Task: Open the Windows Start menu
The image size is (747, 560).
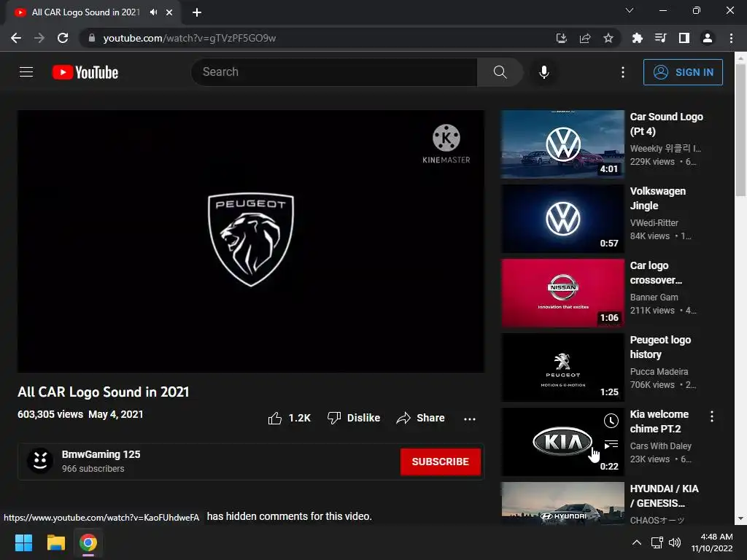Action: pos(23,542)
